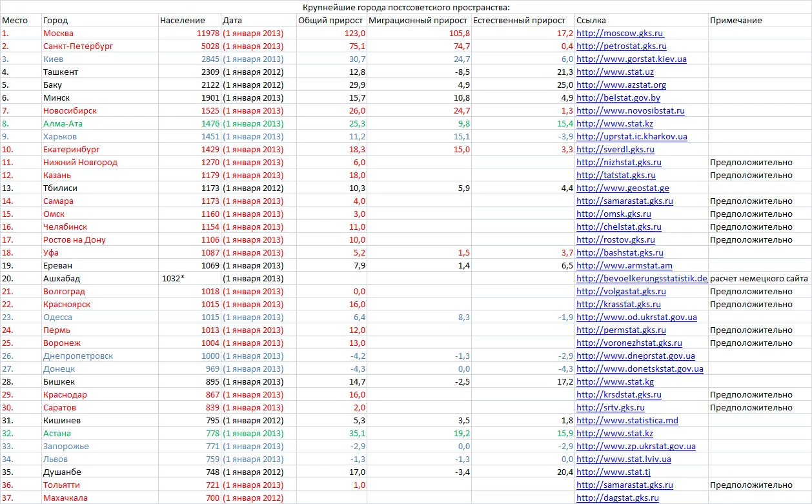Click the www.gorstat.kiev.ua link
812x504 pixels.
[631, 59]
